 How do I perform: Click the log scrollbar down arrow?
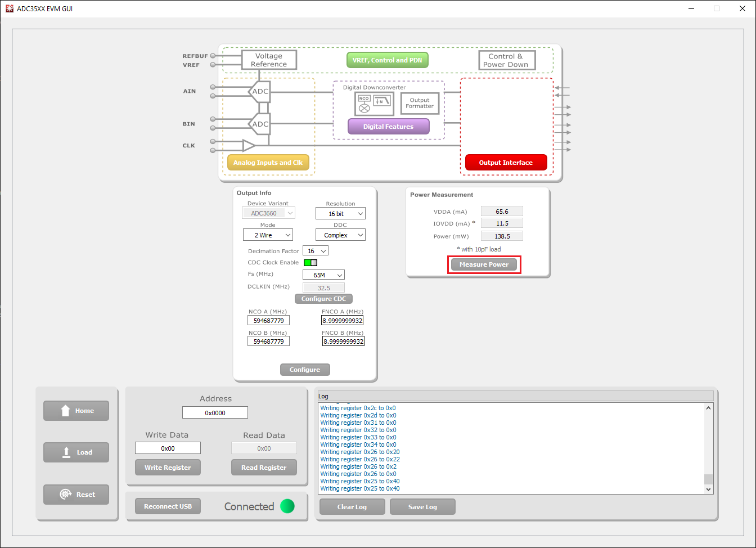tap(708, 489)
